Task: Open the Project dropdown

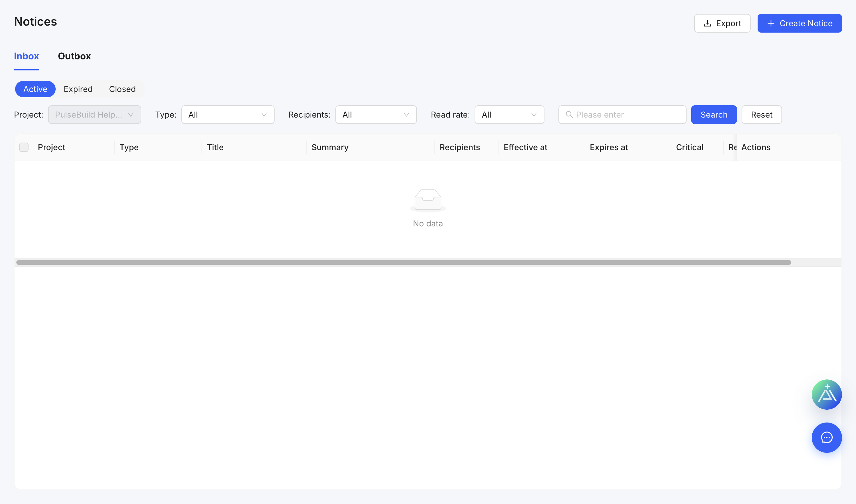Action: [94, 115]
